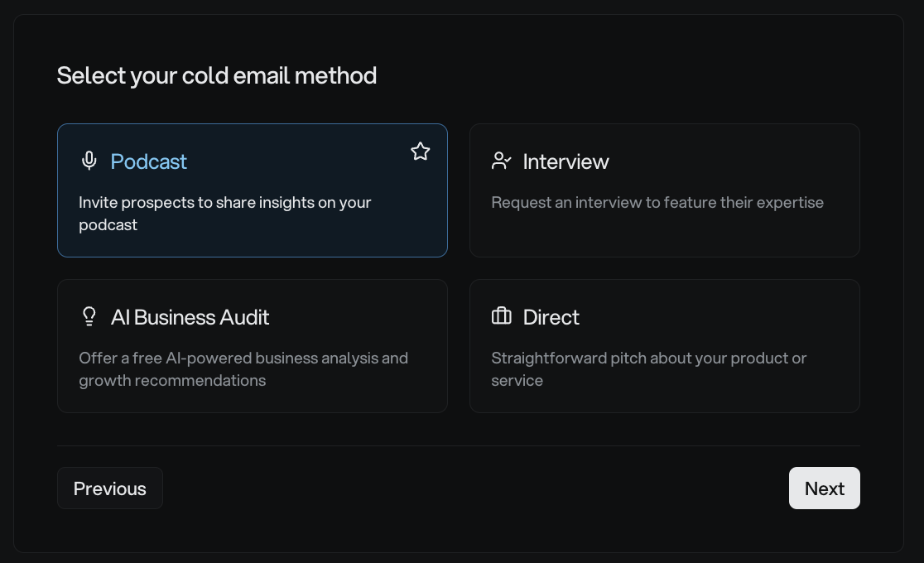The width and height of the screenshot is (924, 563).
Task: Click the AI Business Audit heading text
Action: [x=190, y=317]
